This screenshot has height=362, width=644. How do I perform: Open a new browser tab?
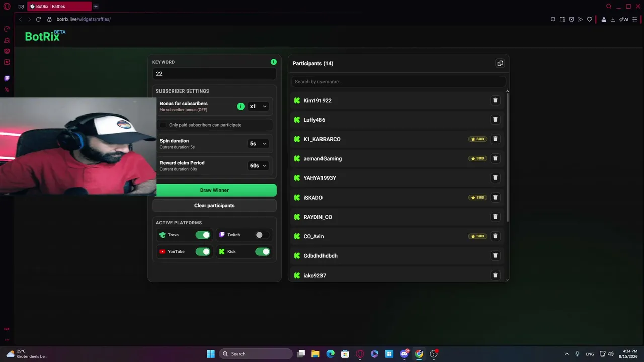click(96, 7)
